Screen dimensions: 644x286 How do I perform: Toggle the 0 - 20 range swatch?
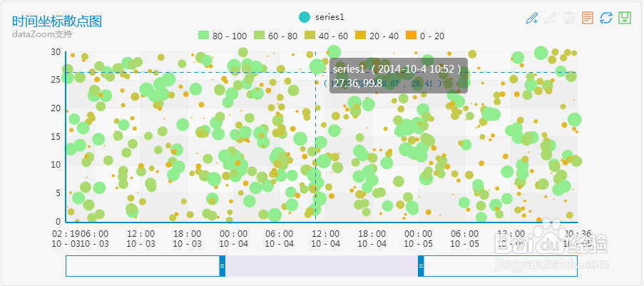[411, 36]
